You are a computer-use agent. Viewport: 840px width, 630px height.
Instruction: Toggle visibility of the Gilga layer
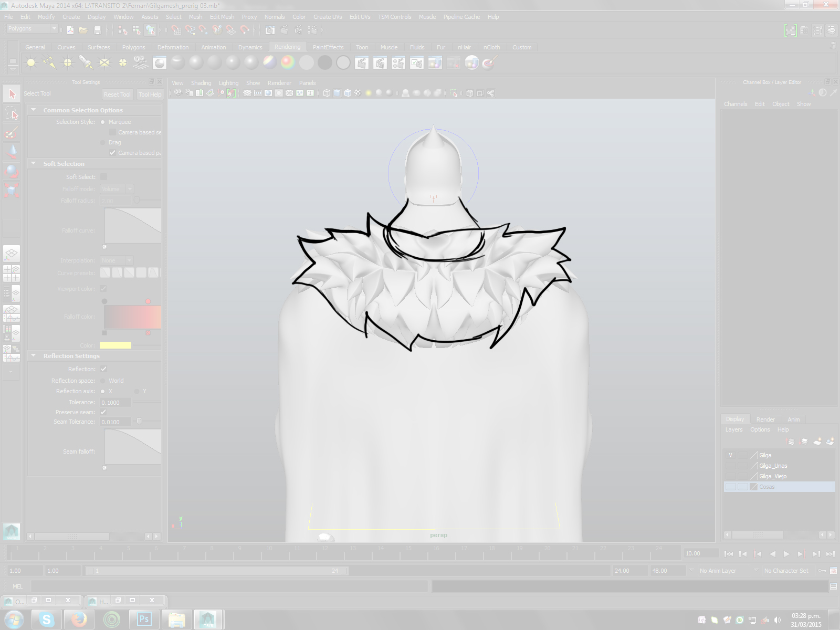pos(730,455)
